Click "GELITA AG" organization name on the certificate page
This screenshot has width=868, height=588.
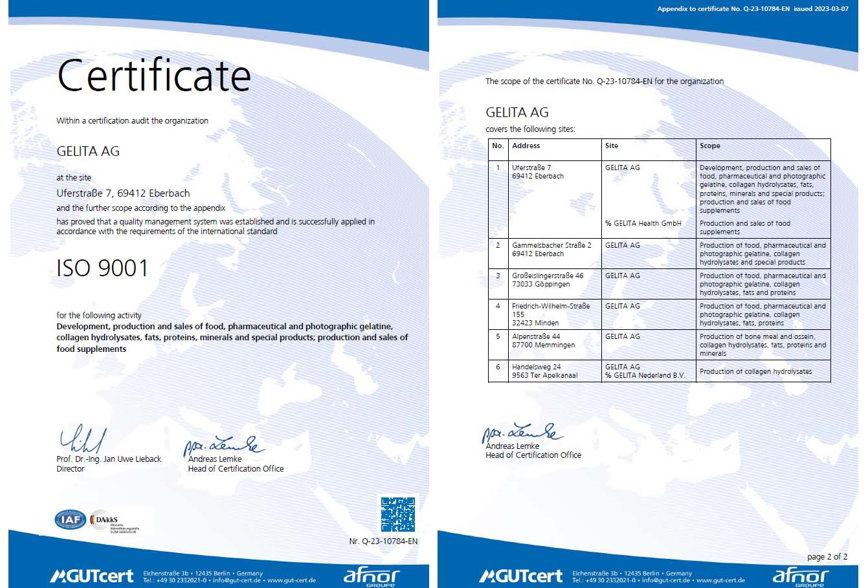[88, 151]
